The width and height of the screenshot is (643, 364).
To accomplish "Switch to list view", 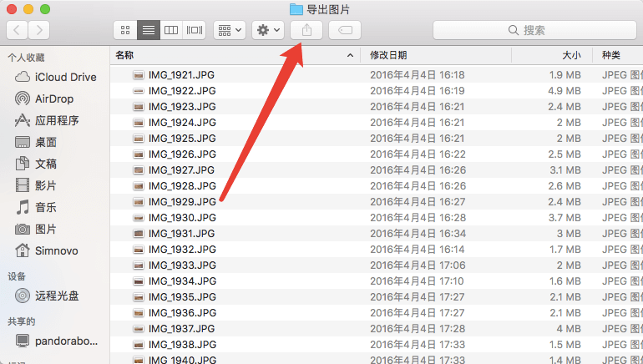I will 149,30.
